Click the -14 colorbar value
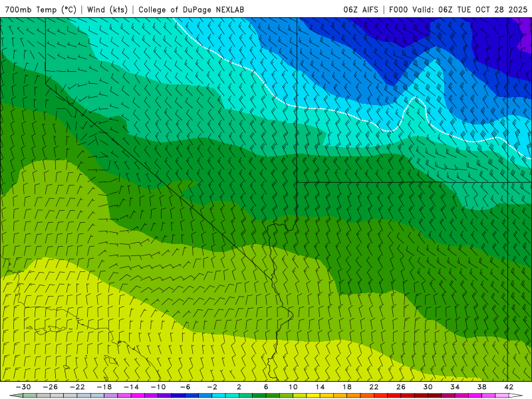This screenshot has width=532, height=399. coord(131,387)
